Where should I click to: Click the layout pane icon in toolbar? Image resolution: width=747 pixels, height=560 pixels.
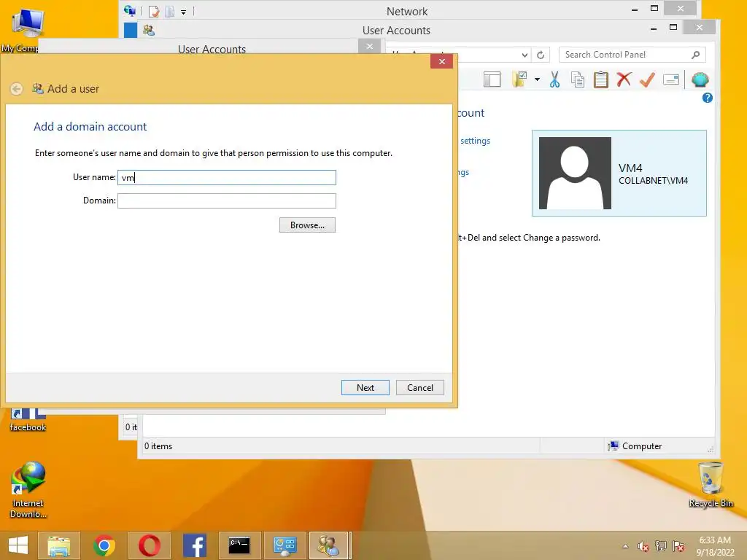coord(492,79)
